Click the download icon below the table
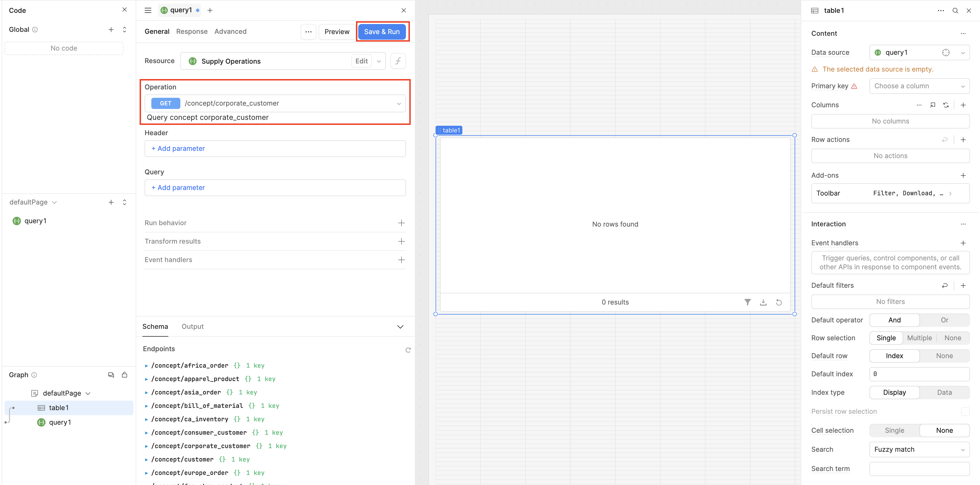This screenshot has height=485, width=980. coord(763,302)
